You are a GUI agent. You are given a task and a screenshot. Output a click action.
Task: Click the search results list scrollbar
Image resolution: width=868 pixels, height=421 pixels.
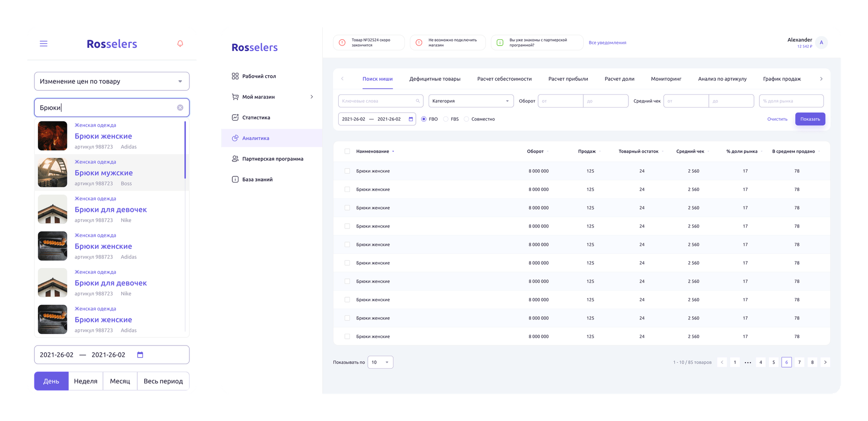click(185, 150)
